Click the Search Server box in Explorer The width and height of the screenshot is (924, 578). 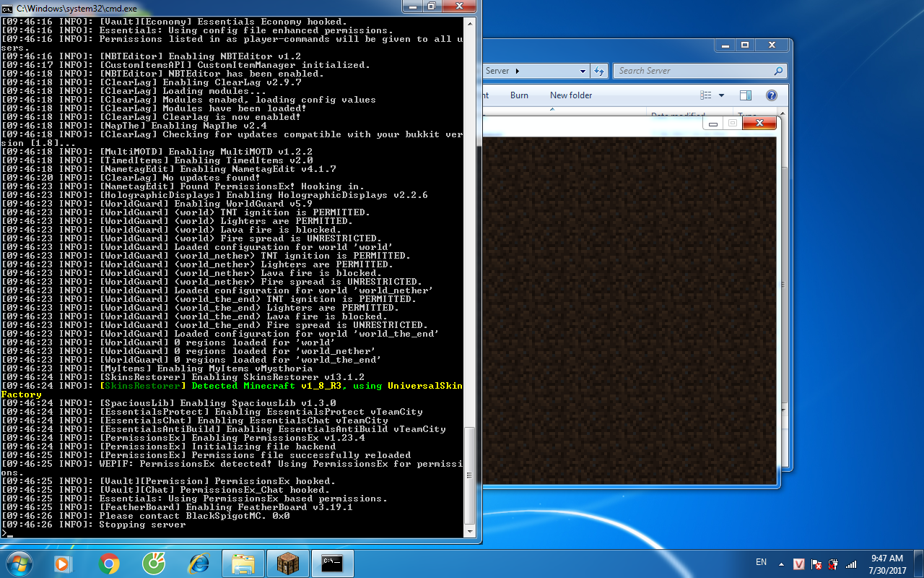(700, 71)
